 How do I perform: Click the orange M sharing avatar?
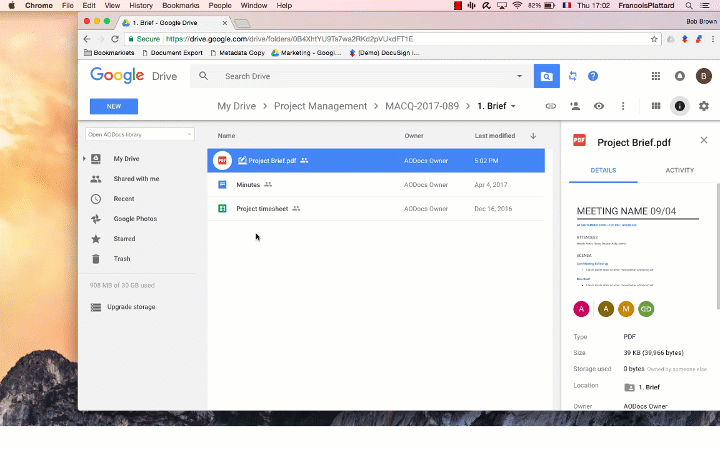tap(626, 309)
